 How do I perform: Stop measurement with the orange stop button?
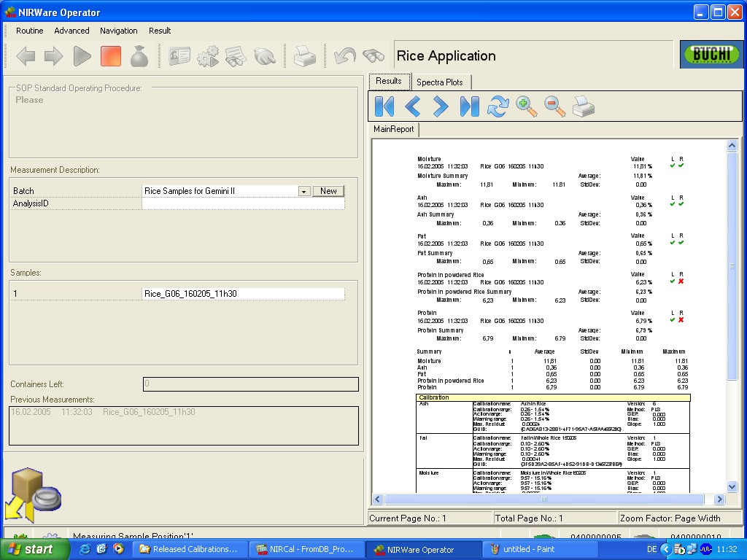[111, 56]
